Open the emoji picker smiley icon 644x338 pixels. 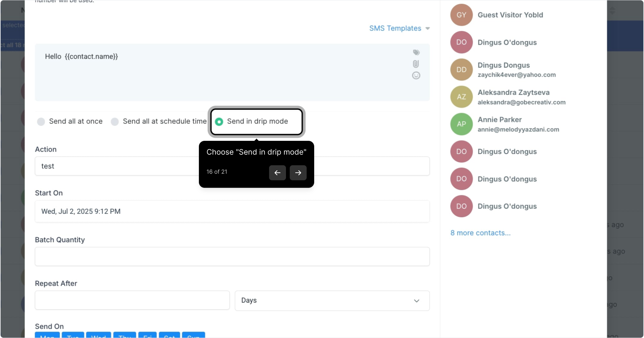click(x=416, y=75)
